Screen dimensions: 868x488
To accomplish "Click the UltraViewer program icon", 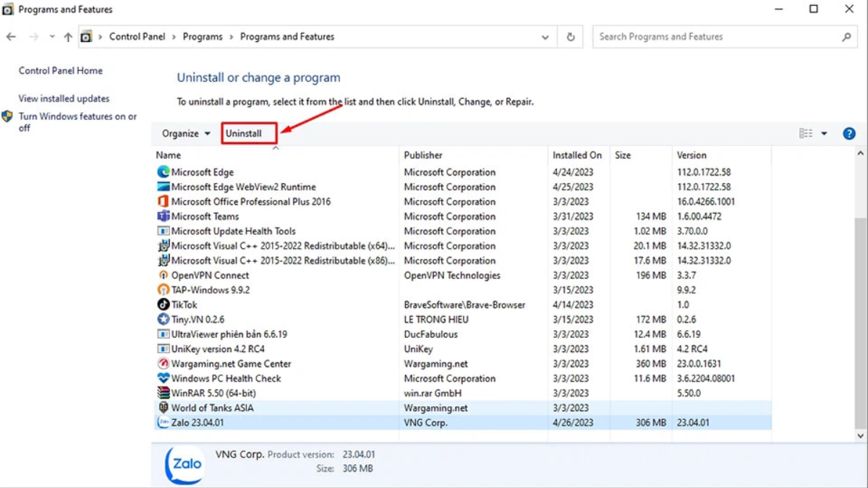I will pos(163,334).
